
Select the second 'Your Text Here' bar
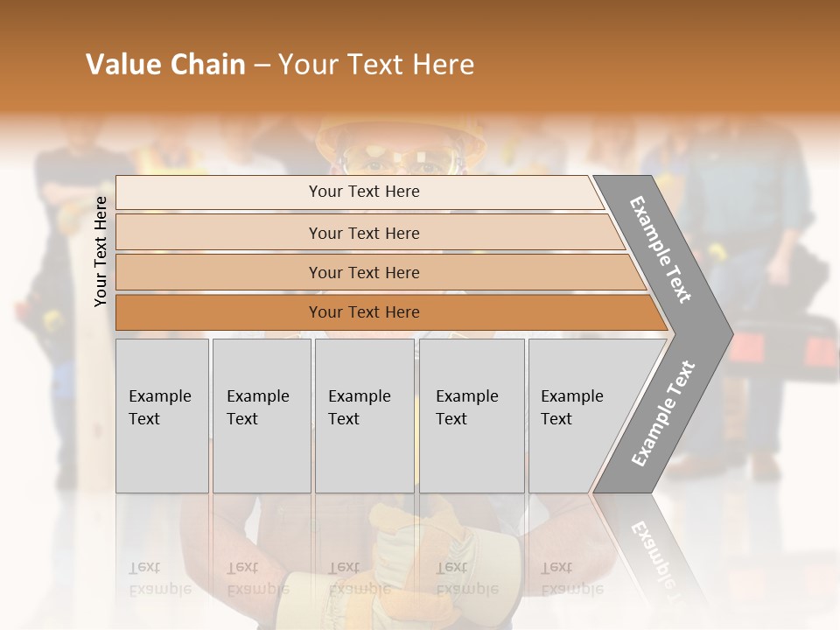tap(363, 233)
